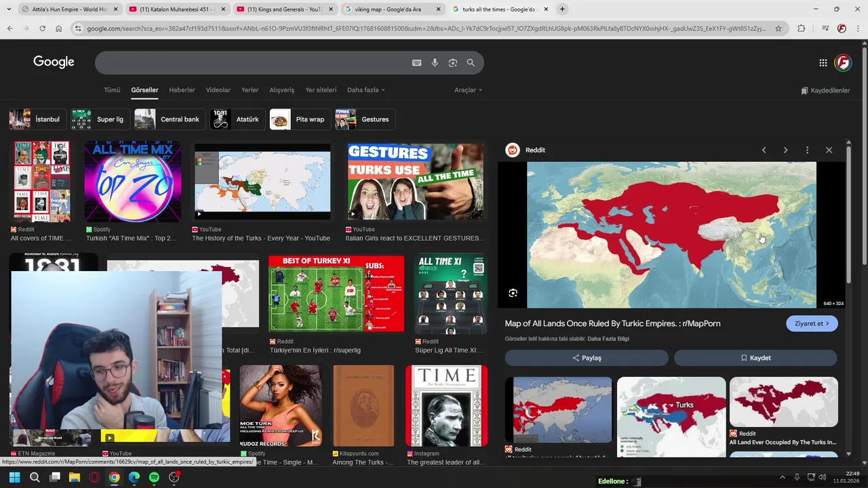Expand the Araçlar tools dropdown
This screenshot has width=868, height=488.
[469, 90]
